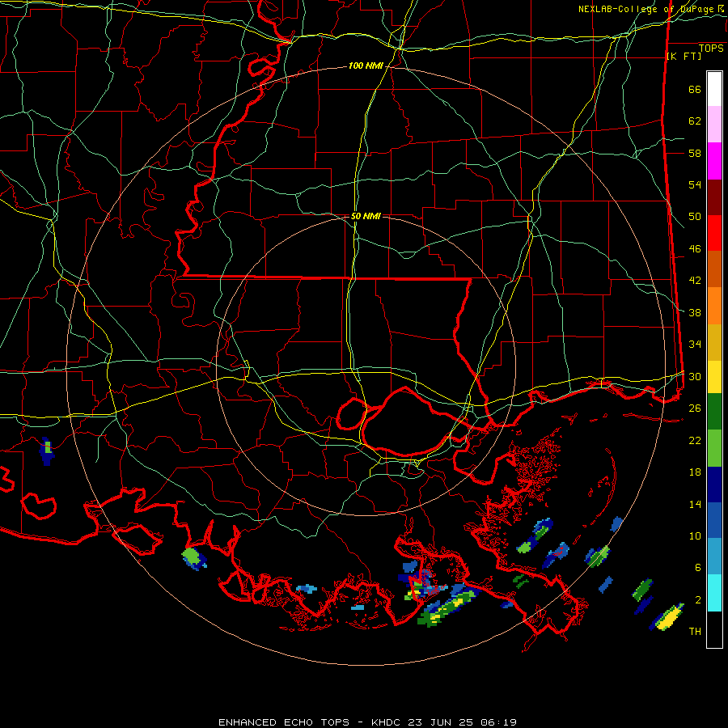Screen dimensions: 728x728
Task: Click the white swatch in the tops legend
Action: 714,89
